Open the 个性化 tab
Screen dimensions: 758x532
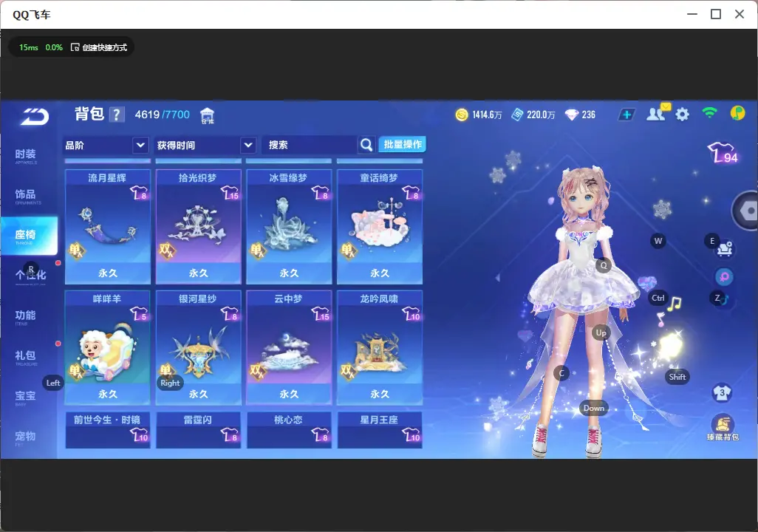coord(29,276)
